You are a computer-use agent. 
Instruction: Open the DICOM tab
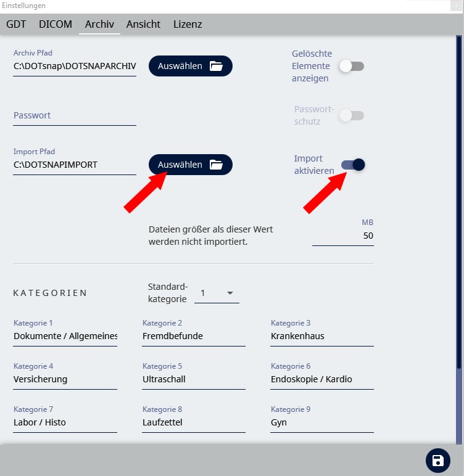click(56, 25)
